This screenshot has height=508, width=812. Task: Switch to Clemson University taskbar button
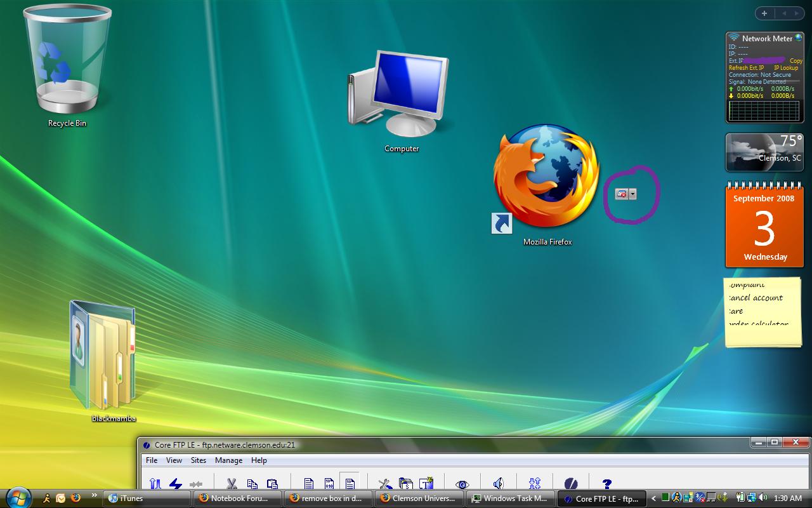[x=419, y=498]
